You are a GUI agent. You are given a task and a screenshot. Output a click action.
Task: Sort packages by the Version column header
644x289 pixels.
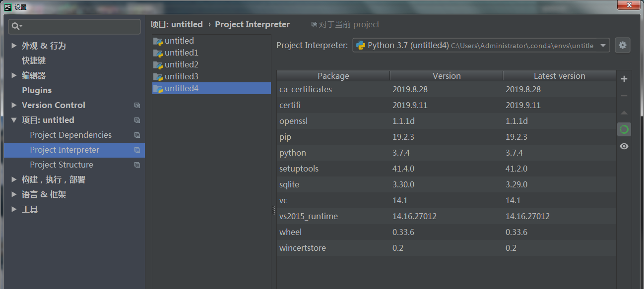tap(446, 75)
